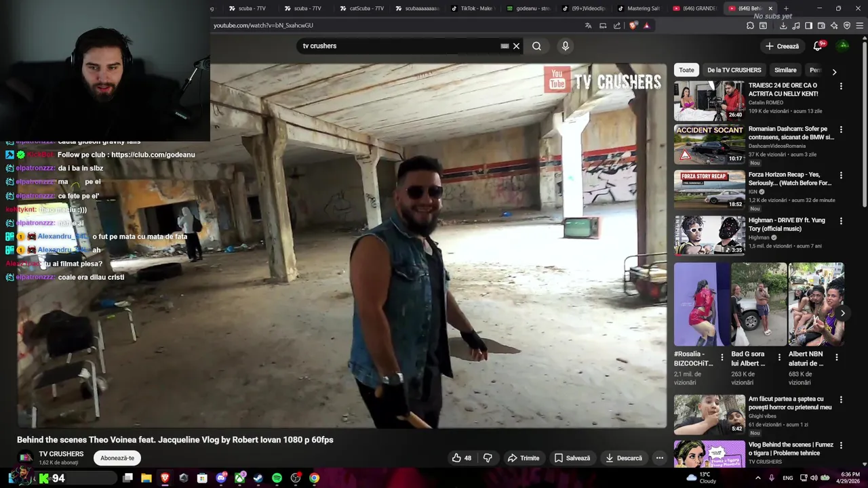Image resolution: width=868 pixels, height=488 pixels.
Task: Open the YouTube account avatar menu
Action: [843, 45]
